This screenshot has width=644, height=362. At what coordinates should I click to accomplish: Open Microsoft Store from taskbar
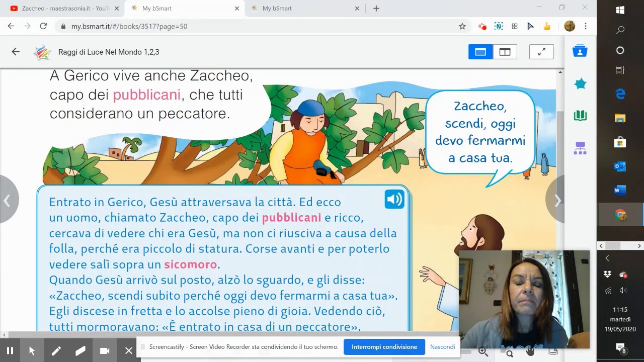(620, 142)
